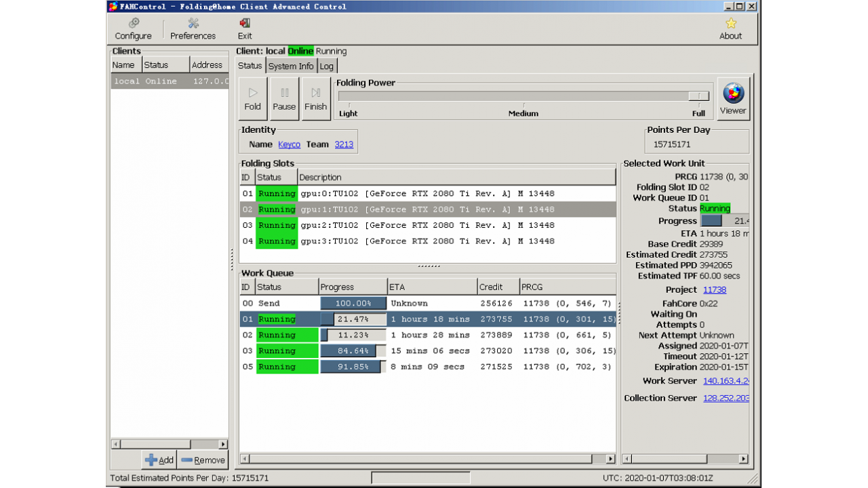Click Estimated PPD 3942065 value
This screenshot has width=868, height=488.
click(x=716, y=265)
